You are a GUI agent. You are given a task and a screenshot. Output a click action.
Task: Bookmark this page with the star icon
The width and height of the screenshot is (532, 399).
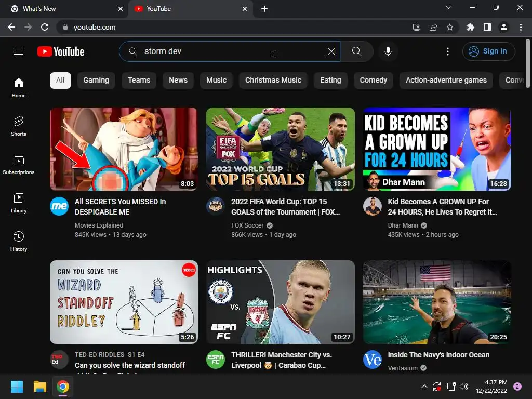pyautogui.click(x=450, y=27)
